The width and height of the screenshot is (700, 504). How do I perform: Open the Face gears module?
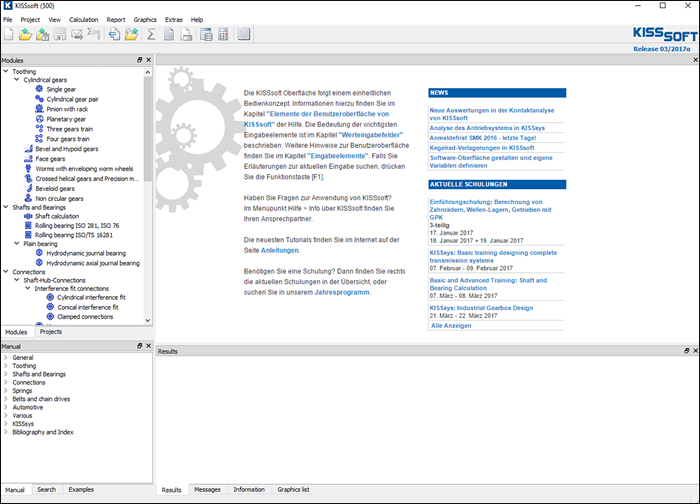[x=50, y=159]
